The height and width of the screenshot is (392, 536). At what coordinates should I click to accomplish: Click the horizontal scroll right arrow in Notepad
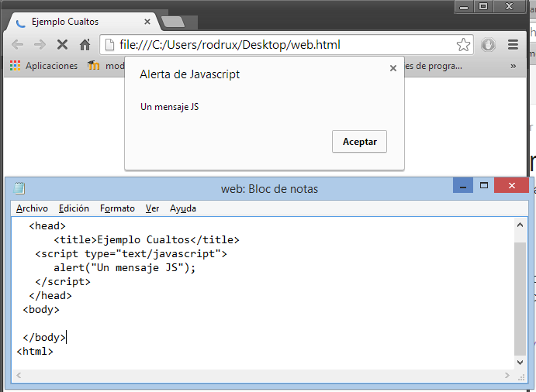[x=507, y=375]
